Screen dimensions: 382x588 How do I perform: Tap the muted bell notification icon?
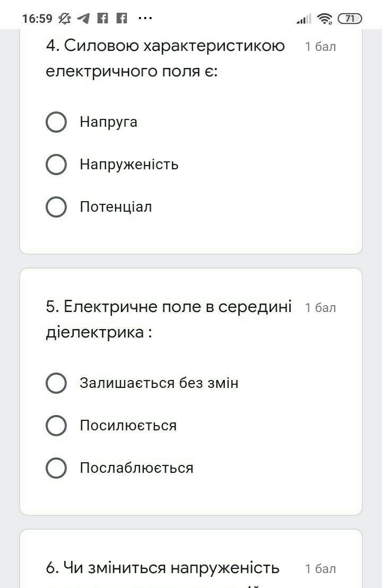coord(65,19)
